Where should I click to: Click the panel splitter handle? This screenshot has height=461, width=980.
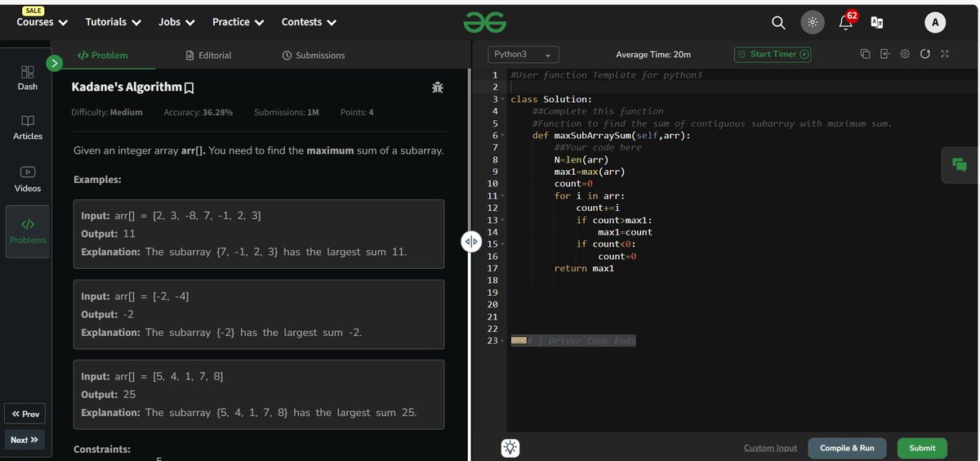pyautogui.click(x=470, y=242)
